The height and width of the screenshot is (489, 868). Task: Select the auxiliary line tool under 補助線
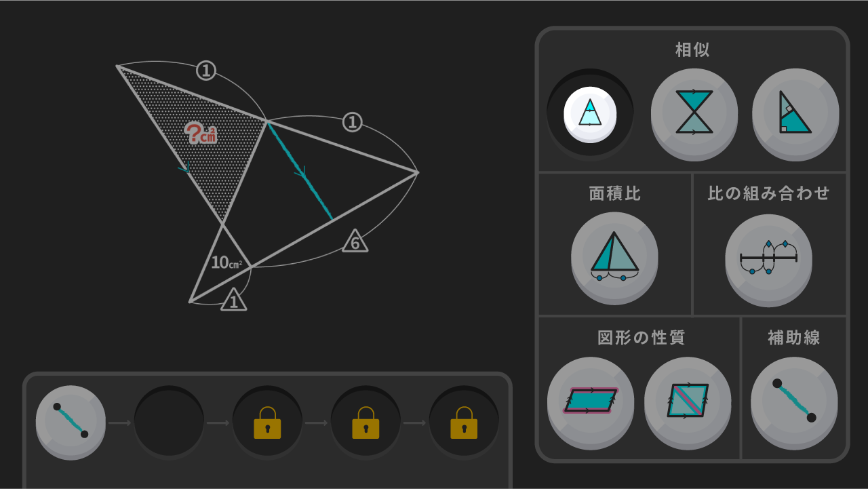click(x=794, y=402)
